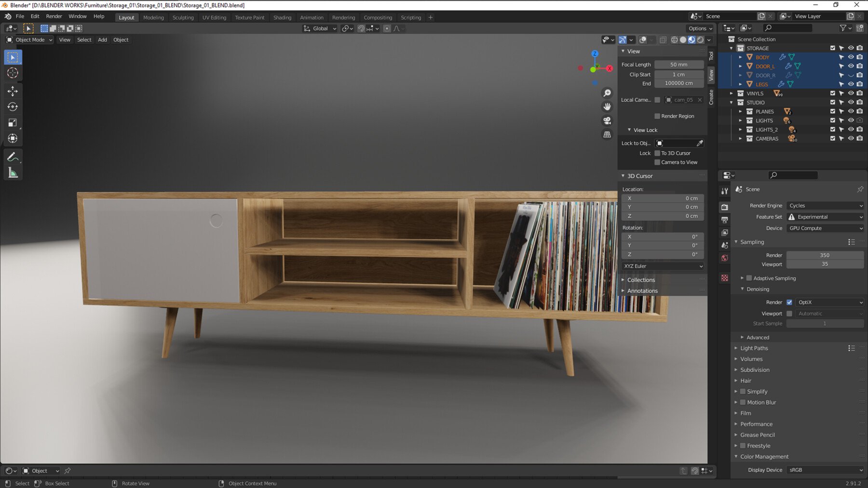Enable Adaptive Sampling
This screenshot has height=488, width=868.
[749, 278]
